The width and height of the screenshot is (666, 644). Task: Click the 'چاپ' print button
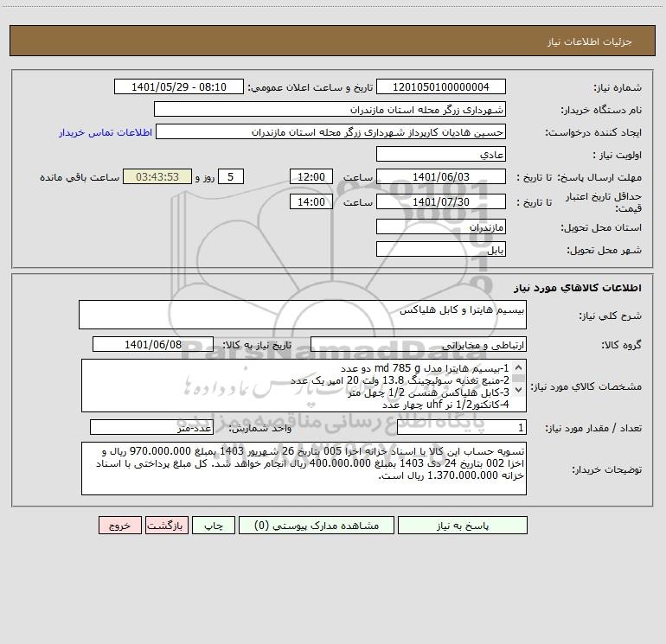coord(214,526)
